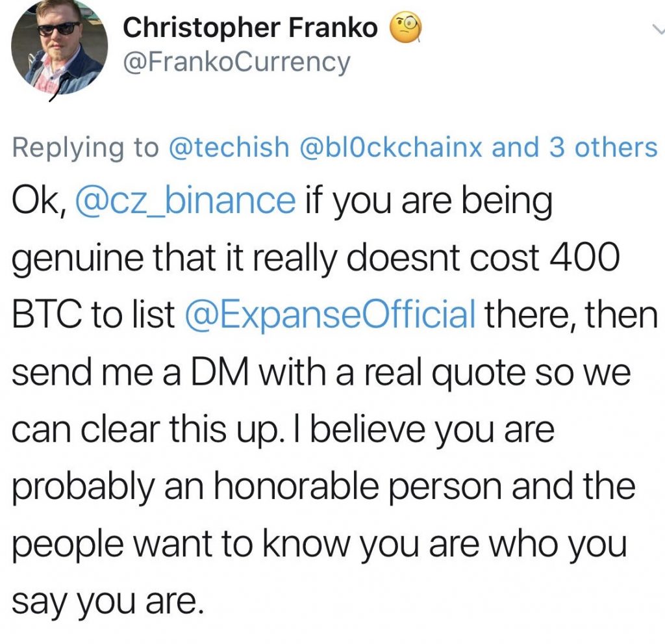
Task: Click the "Replying to" label
Action: coord(86,148)
